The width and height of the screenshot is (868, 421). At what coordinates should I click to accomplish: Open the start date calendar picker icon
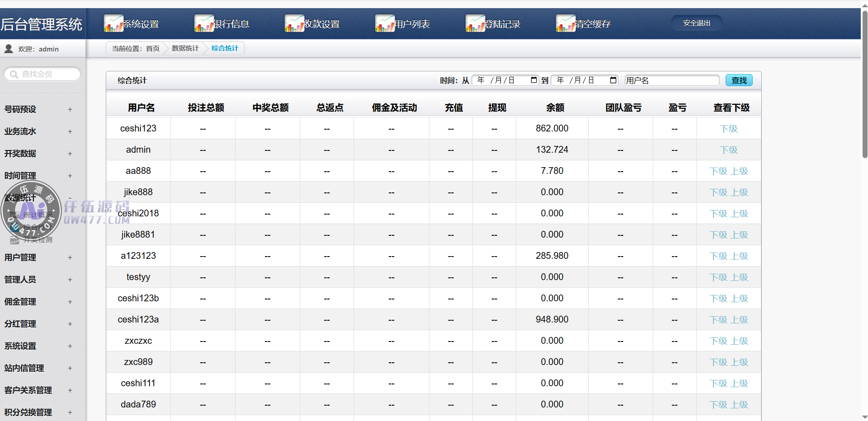coord(533,80)
